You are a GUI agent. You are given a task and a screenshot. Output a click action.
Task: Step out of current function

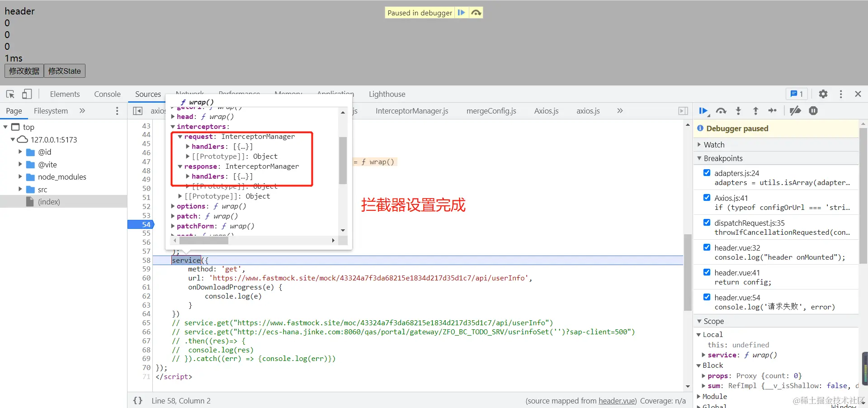[755, 111]
